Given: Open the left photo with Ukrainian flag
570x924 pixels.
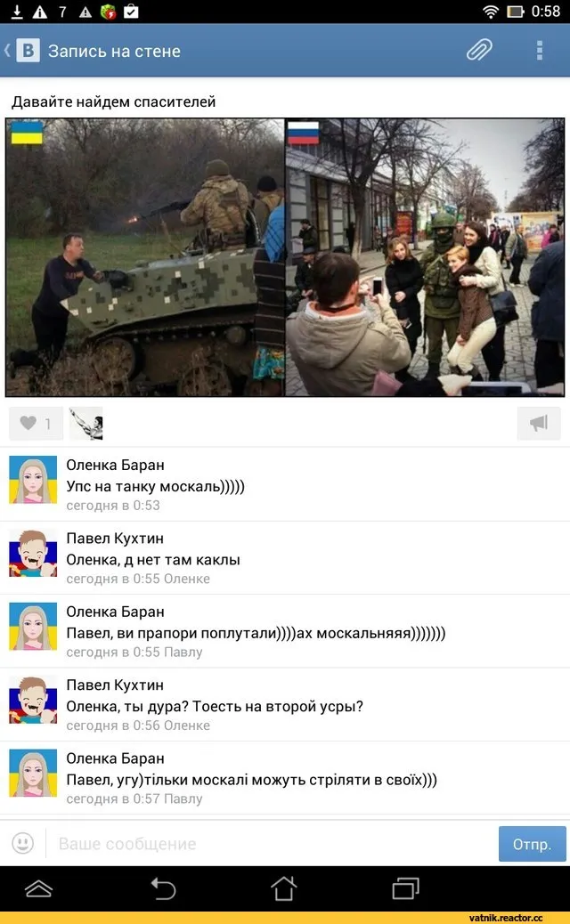Looking at the screenshot, I should [145, 257].
